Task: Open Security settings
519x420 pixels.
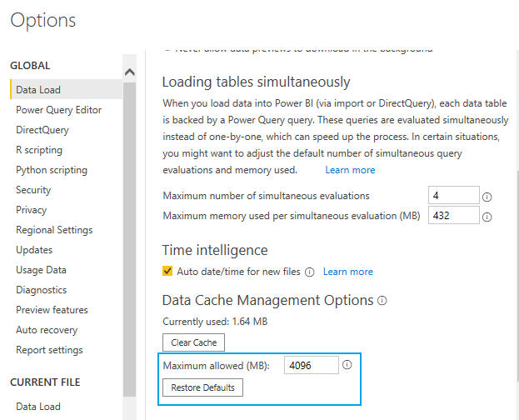Action: [x=33, y=190]
